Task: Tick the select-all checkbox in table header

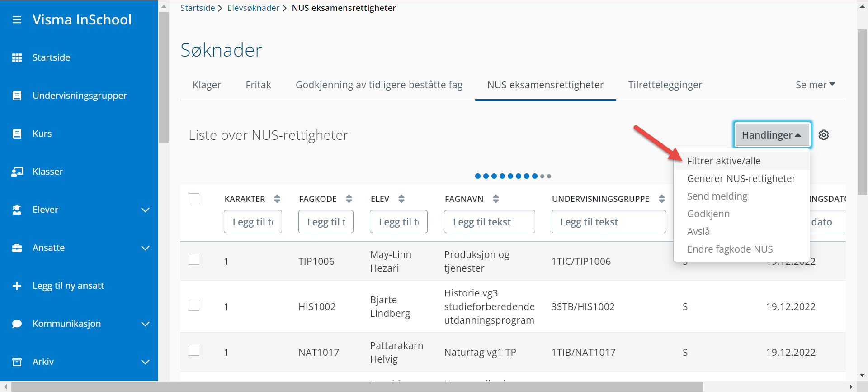Action: (x=194, y=199)
